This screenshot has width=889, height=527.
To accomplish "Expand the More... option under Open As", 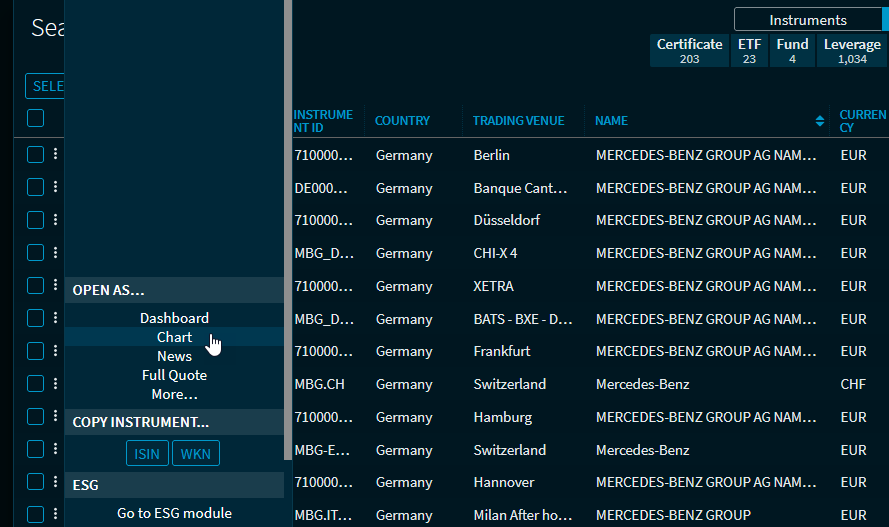I will [x=174, y=394].
